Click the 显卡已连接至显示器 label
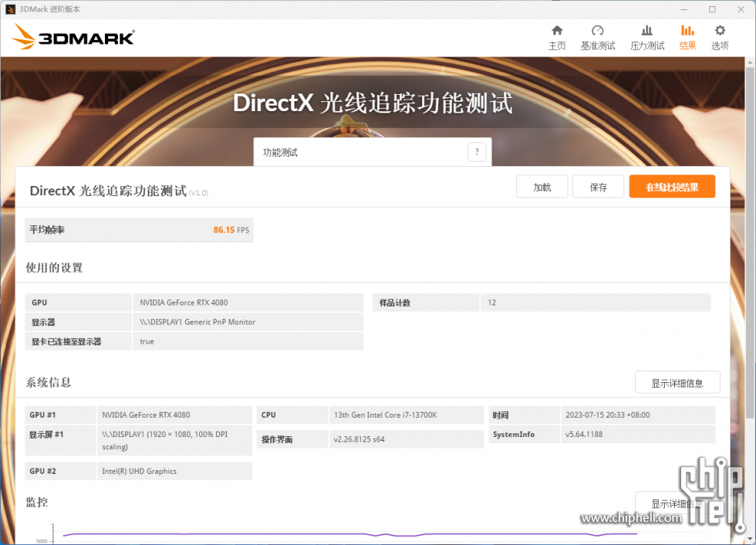This screenshot has width=756, height=545. coord(66,341)
